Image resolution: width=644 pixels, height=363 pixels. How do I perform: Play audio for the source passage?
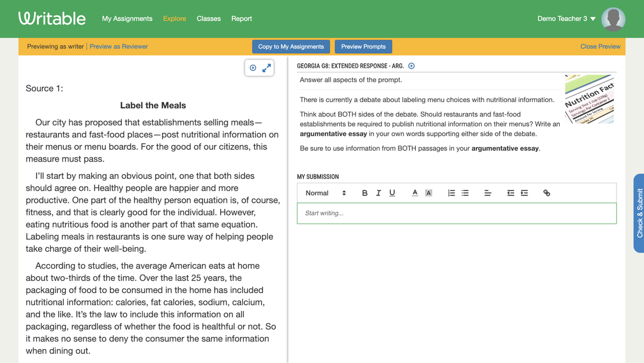click(x=253, y=68)
